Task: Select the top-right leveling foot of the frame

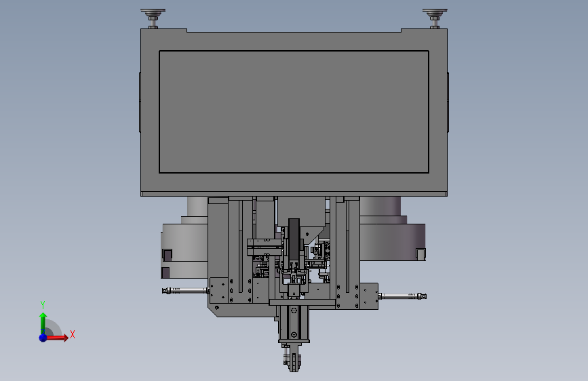Action: (435, 18)
